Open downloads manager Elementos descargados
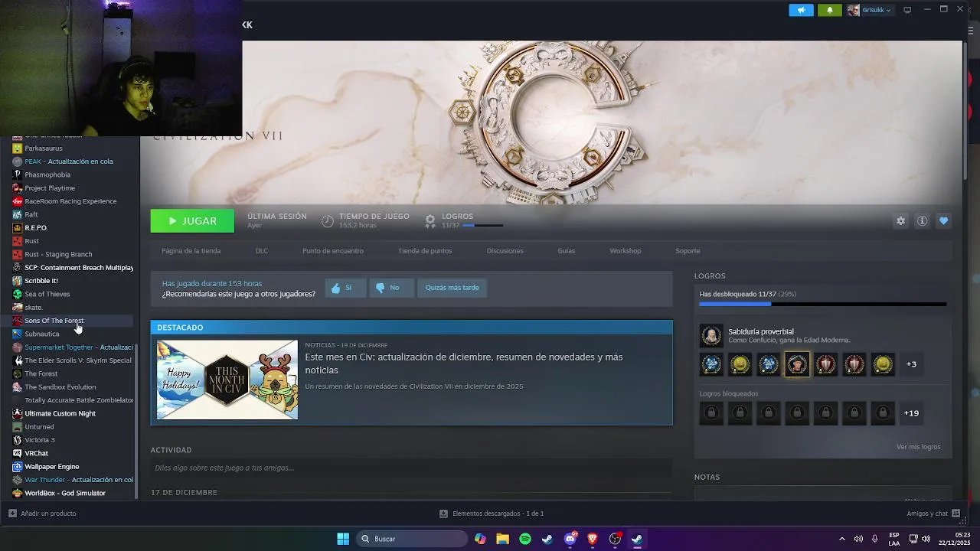Image resolution: width=980 pixels, height=551 pixels. coord(492,514)
